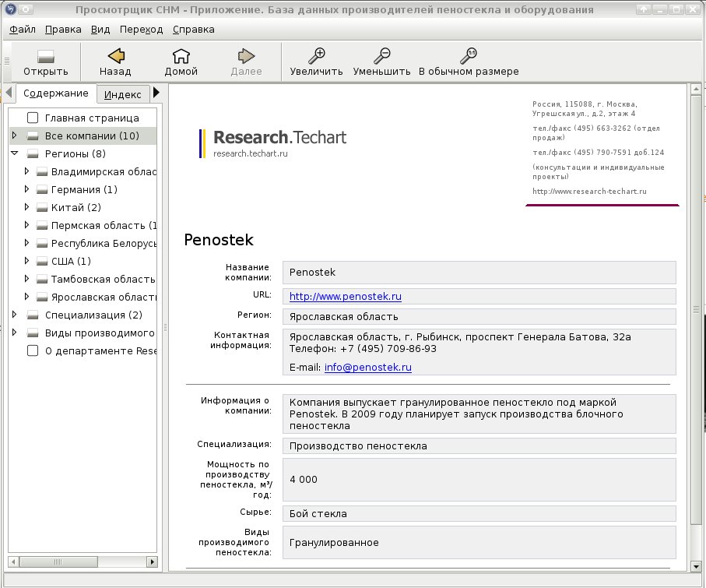The image size is (706, 588).
Task: Select О департаменте Rese… tree item
Action: click(x=101, y=351)
